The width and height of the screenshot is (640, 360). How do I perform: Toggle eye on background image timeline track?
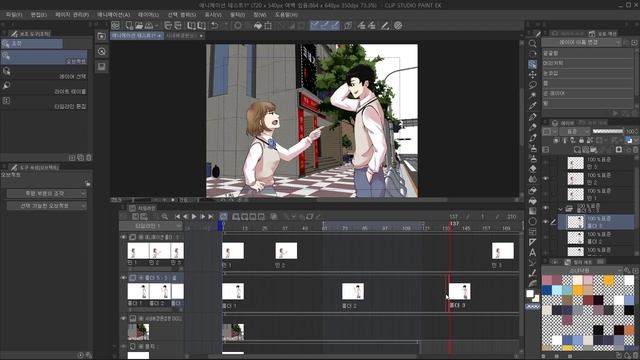[123, 318]
